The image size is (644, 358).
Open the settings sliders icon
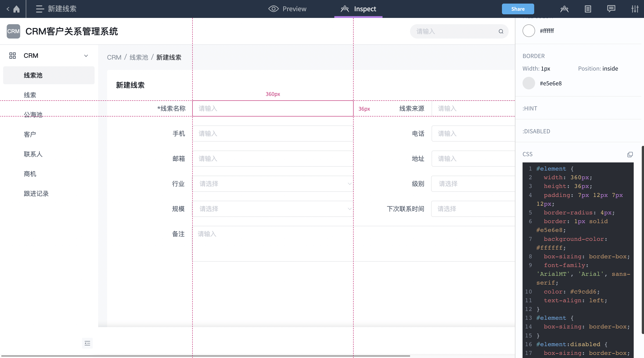point(635,9)
